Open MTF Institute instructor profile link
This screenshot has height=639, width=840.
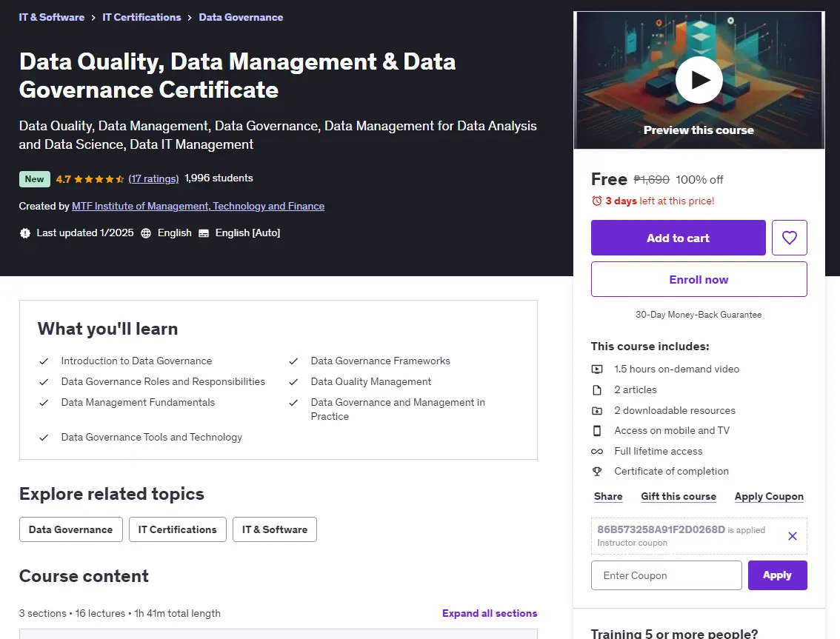tap(199, 207)
